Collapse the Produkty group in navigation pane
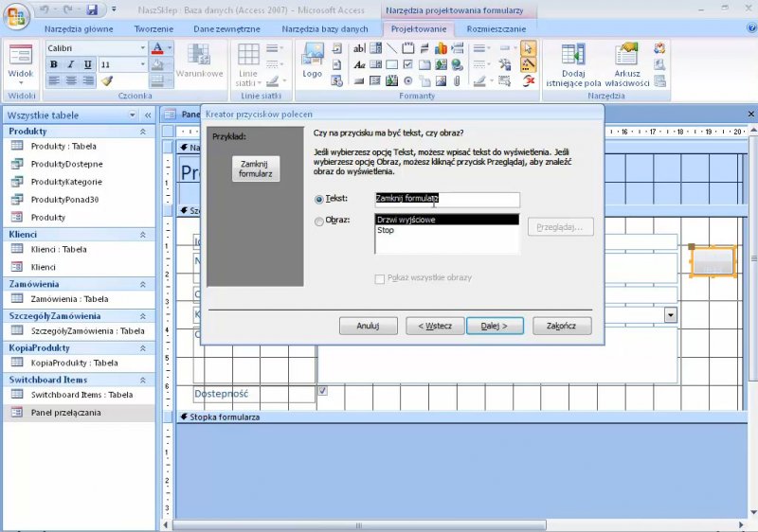 pos(143,132)
